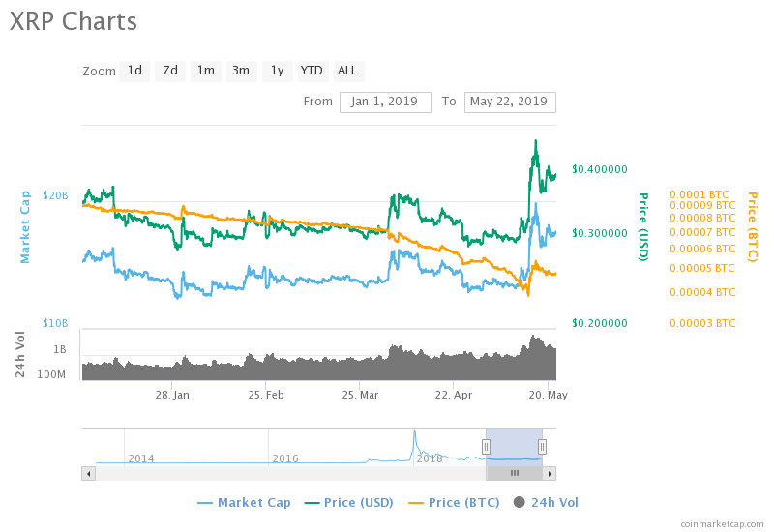Image resolution: width=774 pixels, height=532 pixels.
Task: Set zoom range to 7d
Action: [170, 71]
